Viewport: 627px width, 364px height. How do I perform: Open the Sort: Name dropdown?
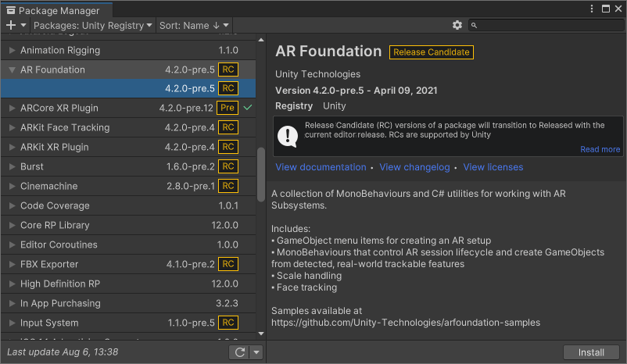(194, 25)
